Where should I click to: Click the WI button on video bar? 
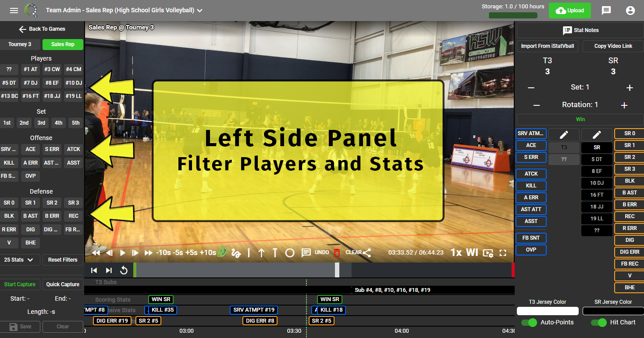click(x=472, y=252)
